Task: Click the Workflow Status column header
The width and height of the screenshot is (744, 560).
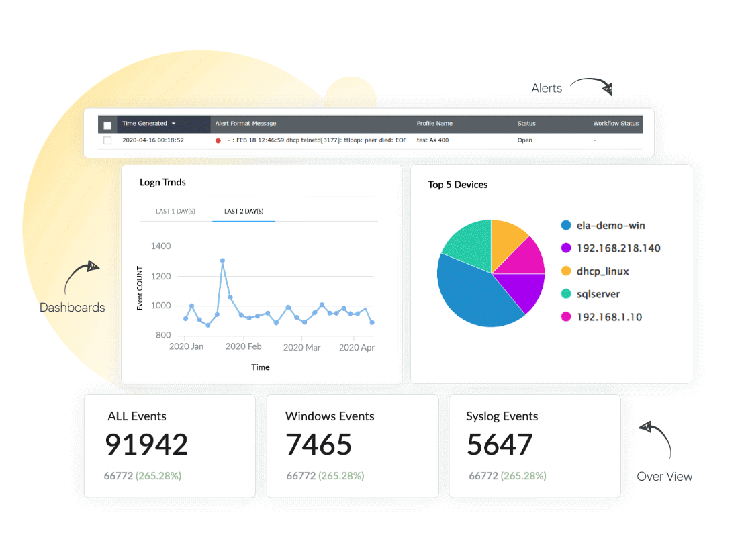Action: pos(616,124)
